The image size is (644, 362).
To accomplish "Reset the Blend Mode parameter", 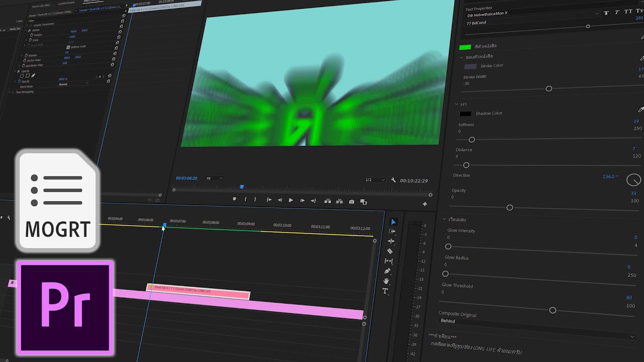I will [x=107, y=81].
